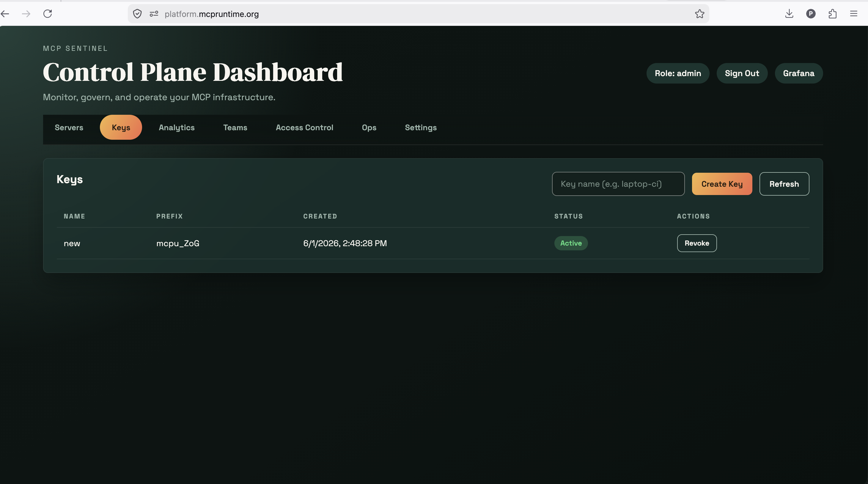Reload the page with the refresh icon
868x484 pixels.
pyautogui.click(x=48, y=14)
